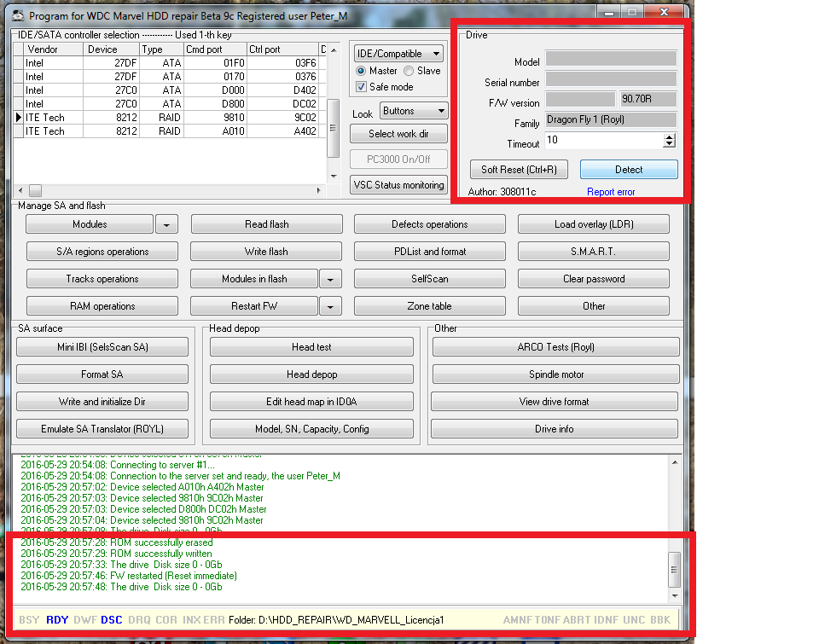Expand the Modules in flash dropdown arrow
The height and width of the screenshot is (644, 819).
point(330,279)
